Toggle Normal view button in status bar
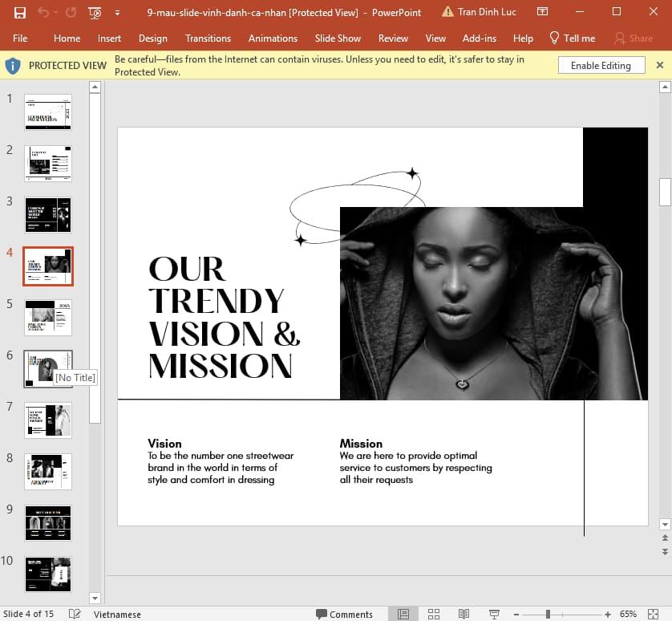672x621 pixels. point(403,614)
